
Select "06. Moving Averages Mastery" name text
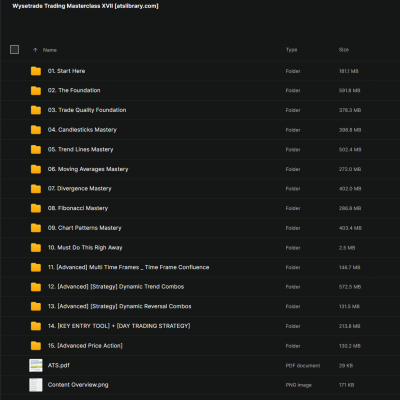88,169
